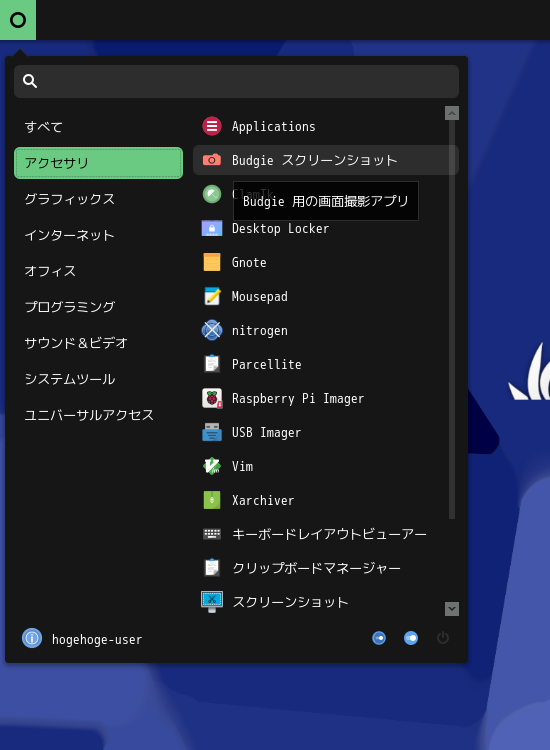Open Vim using its green logo
Screen dimensions: 550x750
point(212,466)
